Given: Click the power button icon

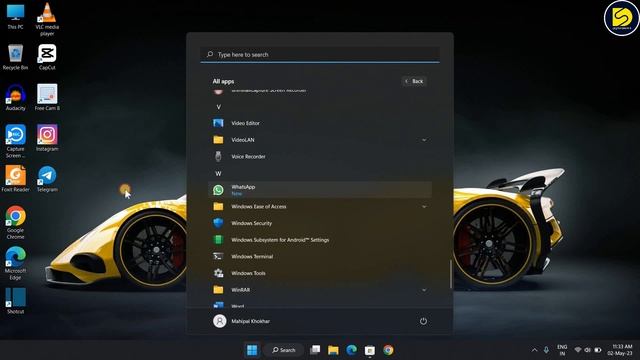Looking at the screenshot, I should point(423,321).
